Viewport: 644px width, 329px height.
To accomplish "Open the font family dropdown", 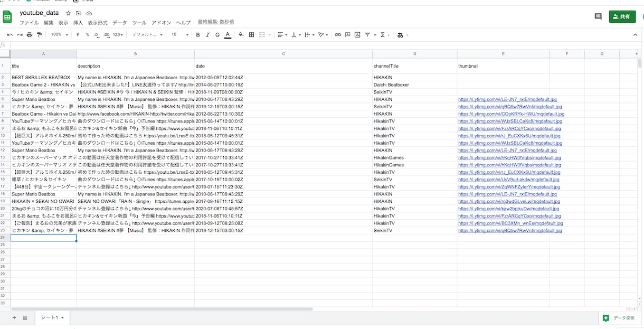I will click(147, 35).
